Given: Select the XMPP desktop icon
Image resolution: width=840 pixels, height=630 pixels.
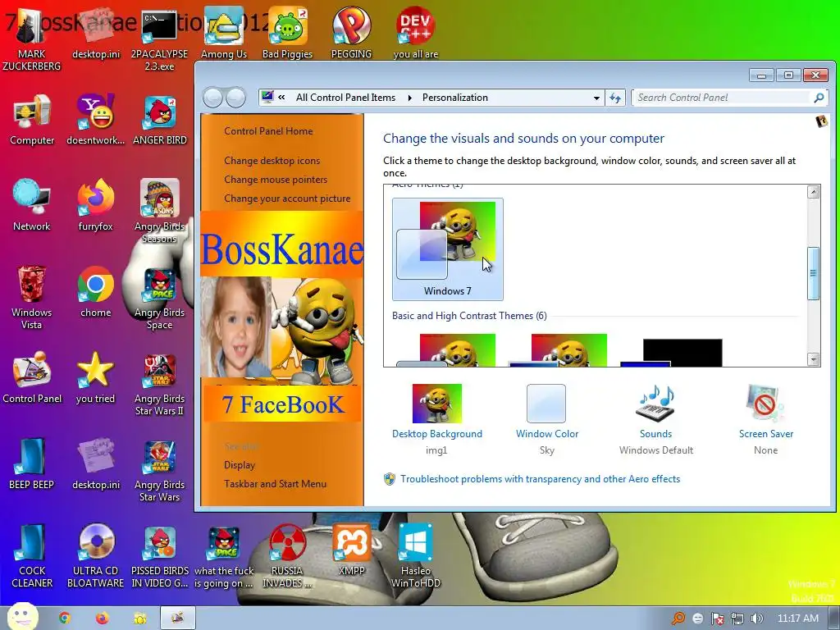Looking at the screenshot, I should click(x=351, y=550).
